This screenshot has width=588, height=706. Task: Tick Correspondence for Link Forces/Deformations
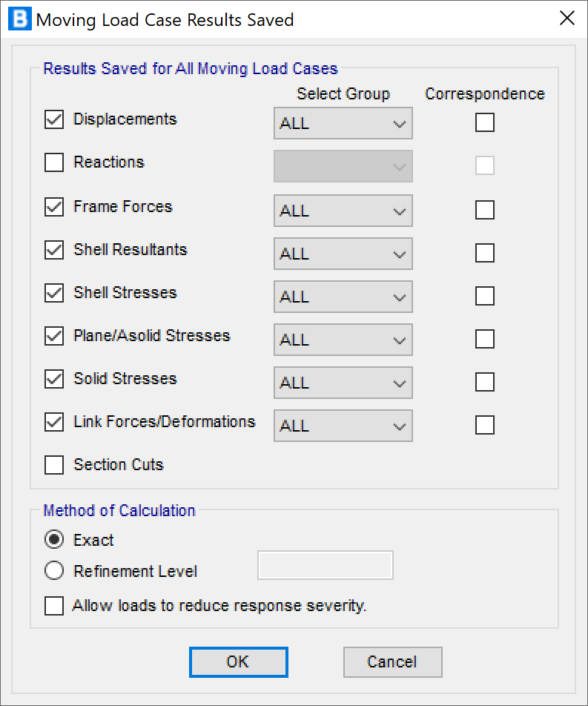[485, 425]
